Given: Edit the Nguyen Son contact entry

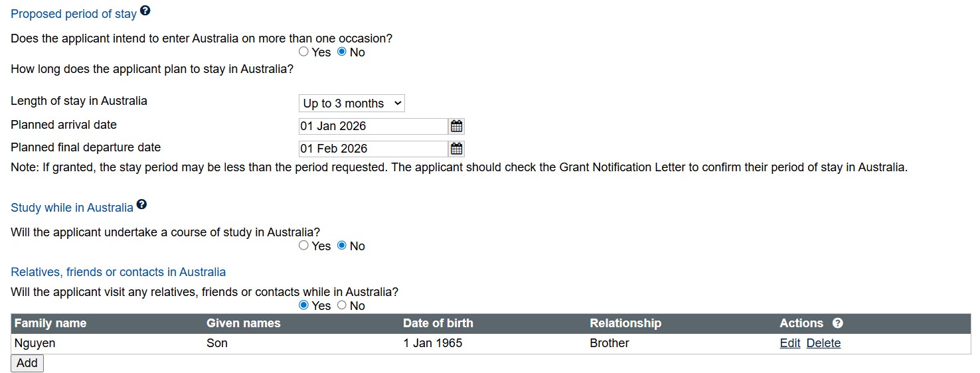Looking at the screenshot, I should (x=790, y=343).
